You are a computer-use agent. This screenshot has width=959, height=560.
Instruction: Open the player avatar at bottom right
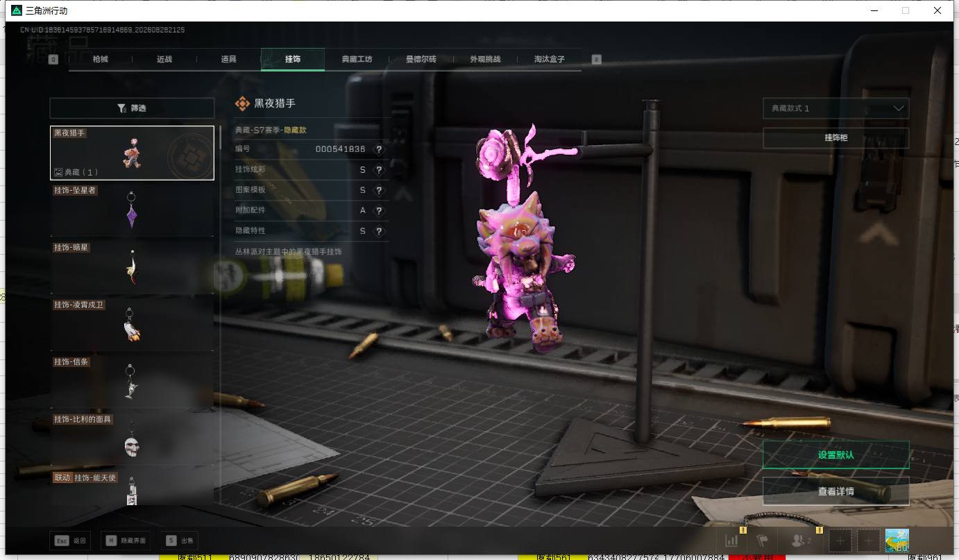tap(897, 541)
